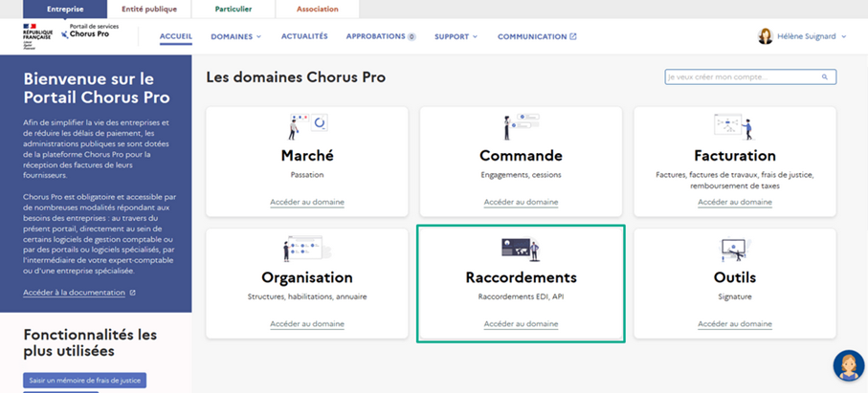Click the Les domaines Chorus Pro heading

pos(296,77)
